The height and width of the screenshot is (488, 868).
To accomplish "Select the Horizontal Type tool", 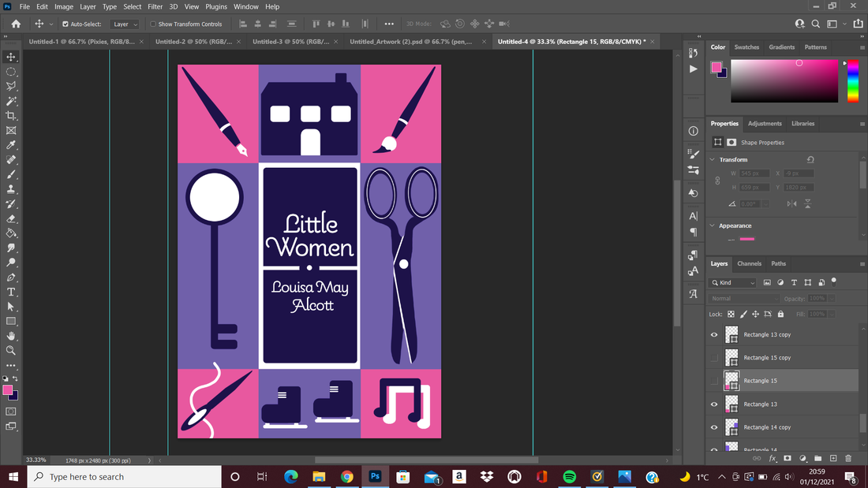I will click(11, 292).
